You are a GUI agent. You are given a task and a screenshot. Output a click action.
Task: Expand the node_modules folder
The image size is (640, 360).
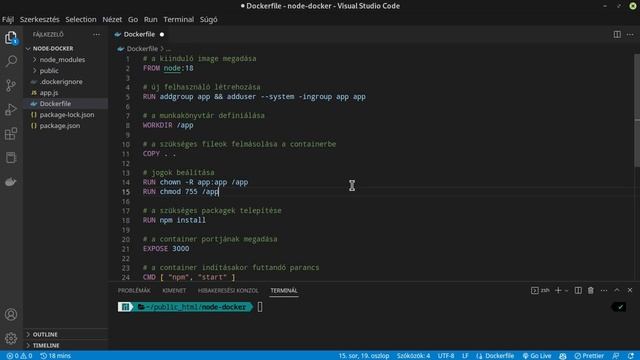tap(62, 60)
